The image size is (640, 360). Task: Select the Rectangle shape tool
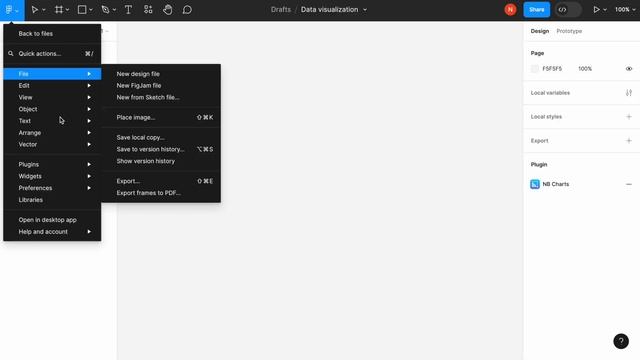click(82, 9)
